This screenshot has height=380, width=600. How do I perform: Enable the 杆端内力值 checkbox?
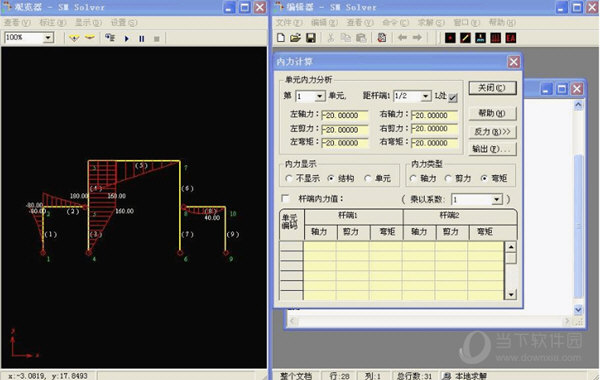(285, 198)
